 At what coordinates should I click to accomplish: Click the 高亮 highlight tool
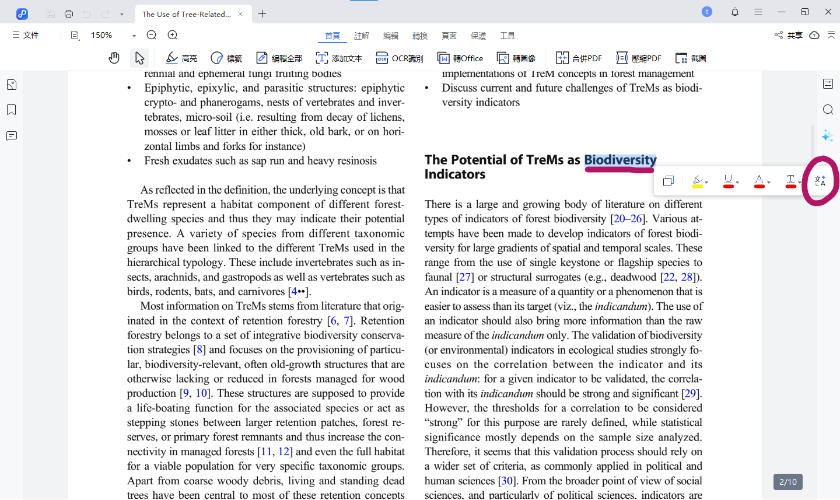[x=181, y=58]
